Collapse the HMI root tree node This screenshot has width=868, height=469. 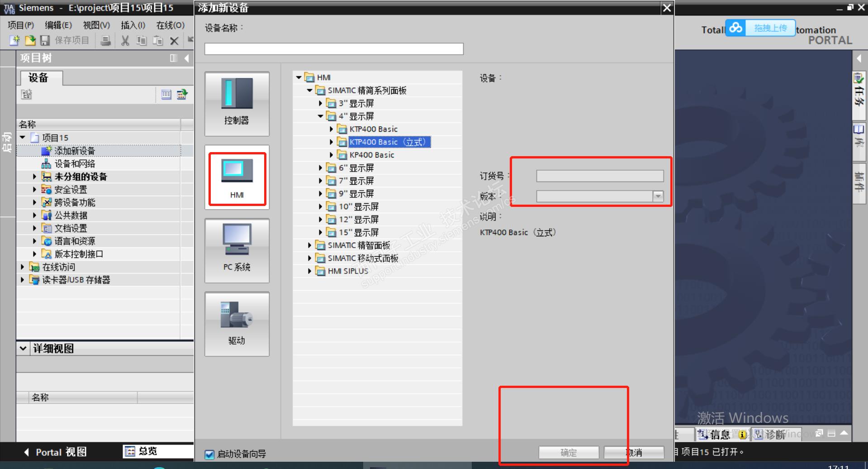coord(299,77)
